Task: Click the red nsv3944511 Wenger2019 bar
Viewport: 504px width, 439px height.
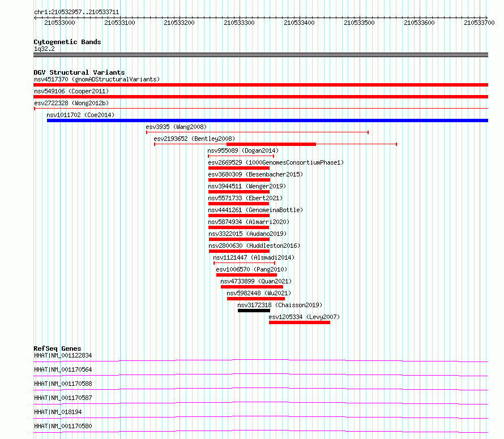Action: 239,192
